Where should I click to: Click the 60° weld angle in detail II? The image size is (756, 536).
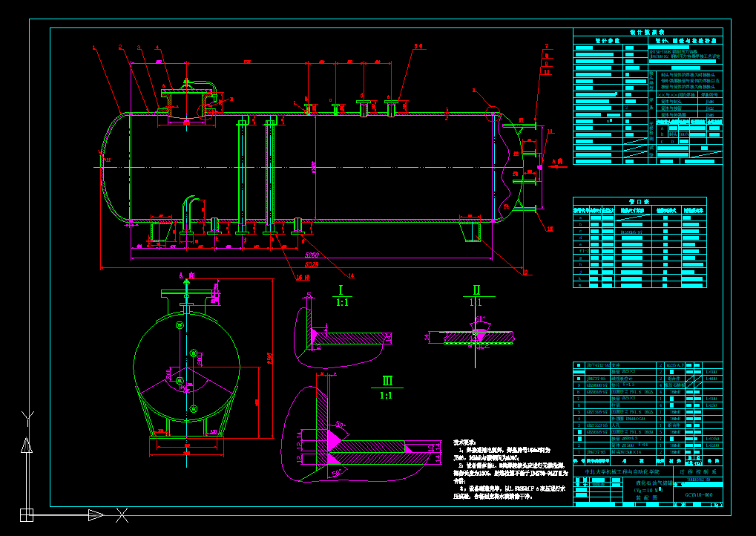pyautogui.click(x=480, y=318)
